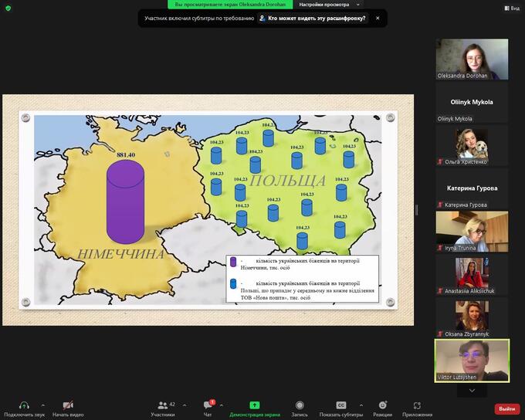Viewport: 525px width, 420px height.
Task: Expand audio options arrow beside Подключить звук
Action: click(42, 405)
